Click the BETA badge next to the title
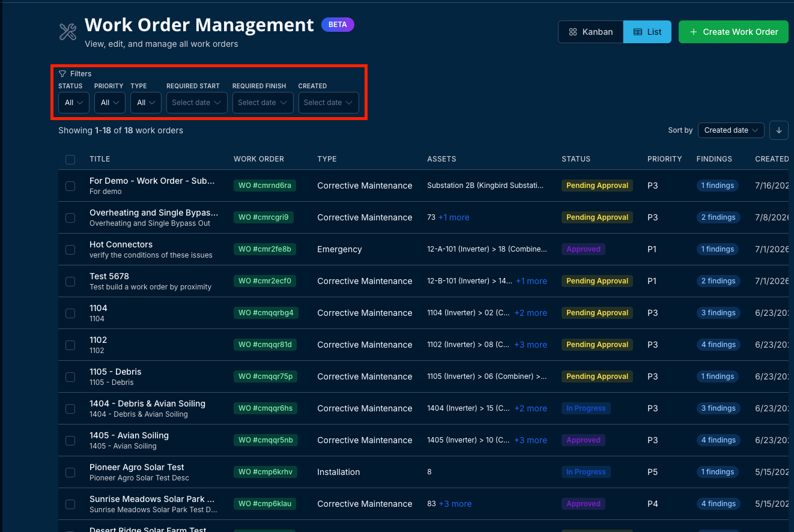 338,25
